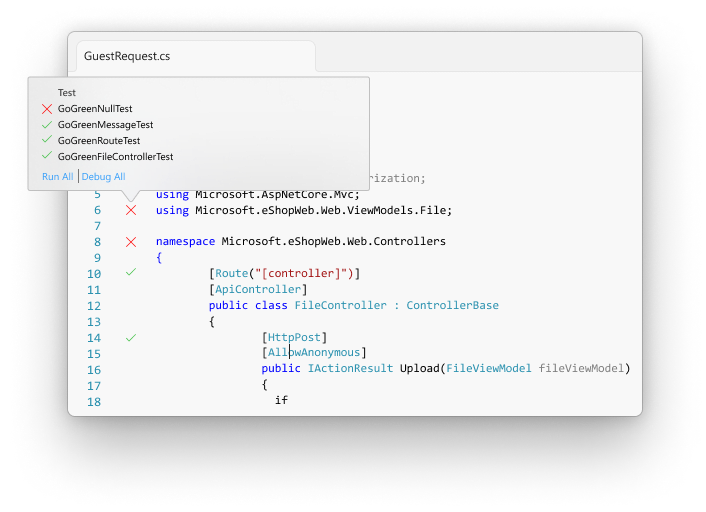Switch to GuestRequest.cs tab

[x=127, y=56]
